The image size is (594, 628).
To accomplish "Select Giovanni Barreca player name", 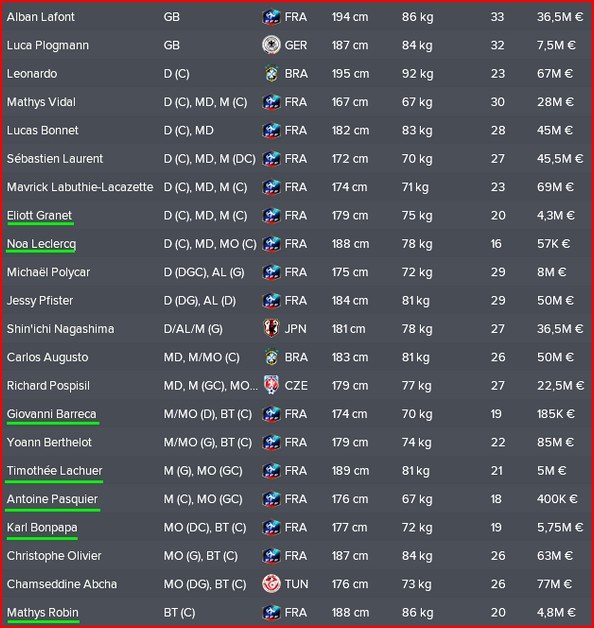I will click(52, 414).
